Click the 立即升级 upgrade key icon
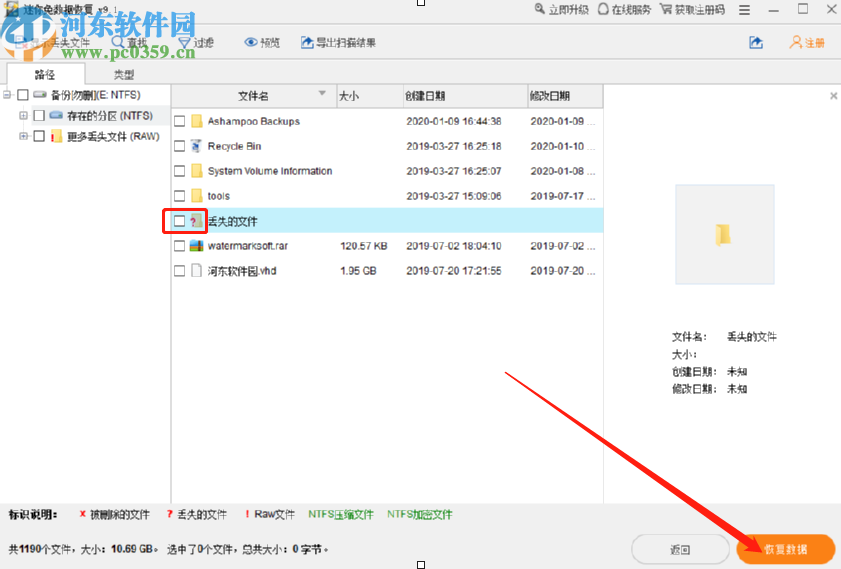 (x=540, y=9)
